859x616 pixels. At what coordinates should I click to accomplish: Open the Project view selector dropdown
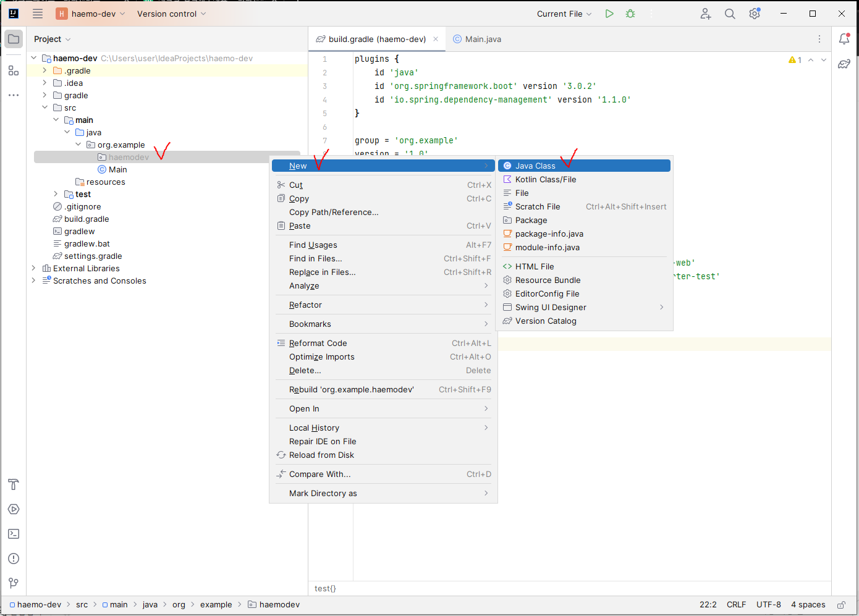pyautogui.click(x=53, y=39)
